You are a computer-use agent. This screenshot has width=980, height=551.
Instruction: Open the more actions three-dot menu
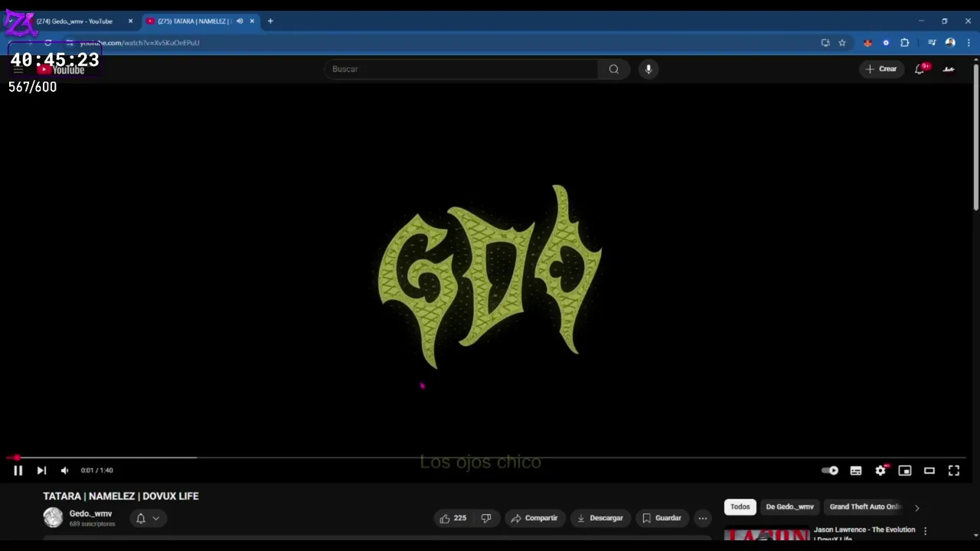pos(703,518)
